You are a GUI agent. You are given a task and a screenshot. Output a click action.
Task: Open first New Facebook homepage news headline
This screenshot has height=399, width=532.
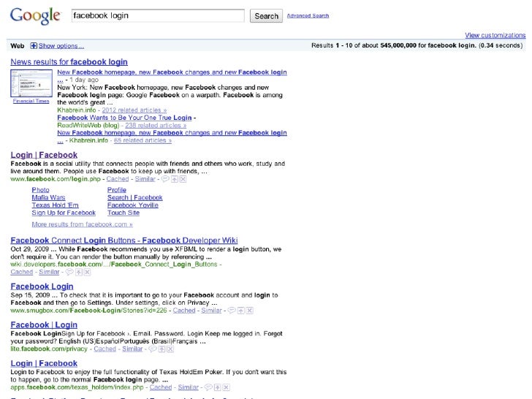click(x=172, y=72)
